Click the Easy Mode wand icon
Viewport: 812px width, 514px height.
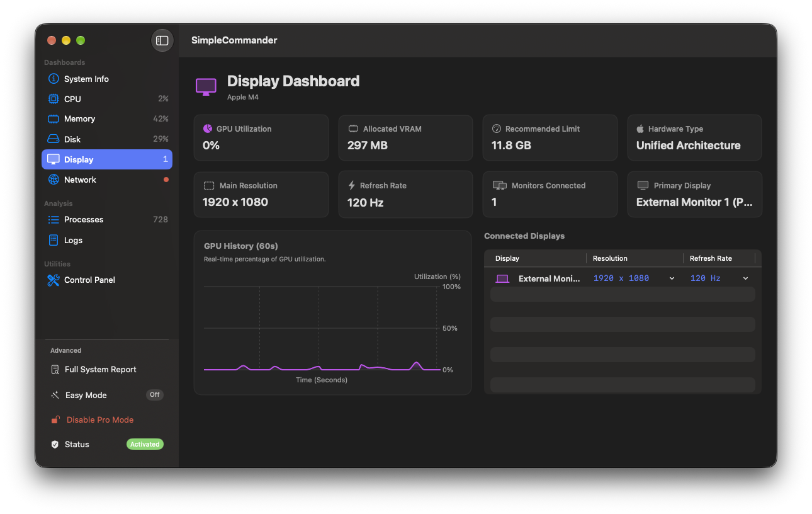pyautogui.click(x=55, y=396)
